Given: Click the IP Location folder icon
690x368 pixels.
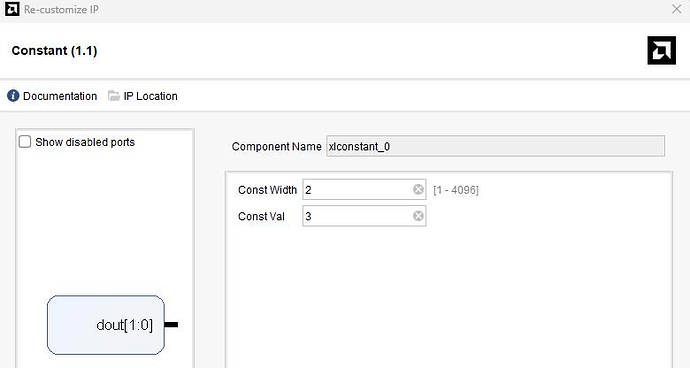Looking at the screenshot, I should (x=114, y=96).
